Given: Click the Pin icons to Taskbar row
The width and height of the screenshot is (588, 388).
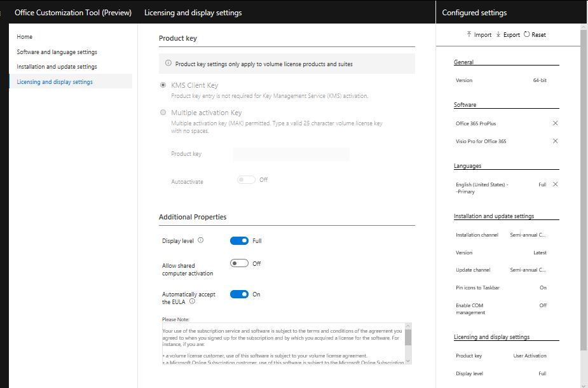Looking at the screenshot, I should click(501, 288).
